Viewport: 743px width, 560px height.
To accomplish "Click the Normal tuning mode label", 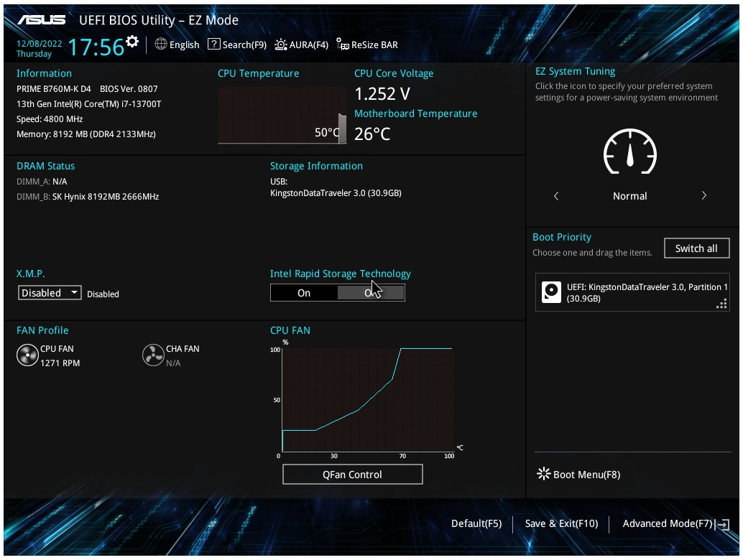I will (x=629, y=196).
